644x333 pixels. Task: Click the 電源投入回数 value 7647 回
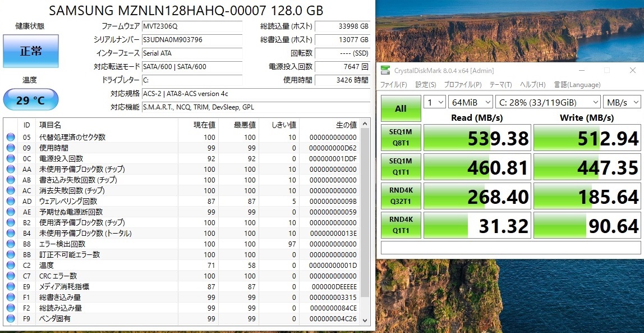[x=343, y=67]
